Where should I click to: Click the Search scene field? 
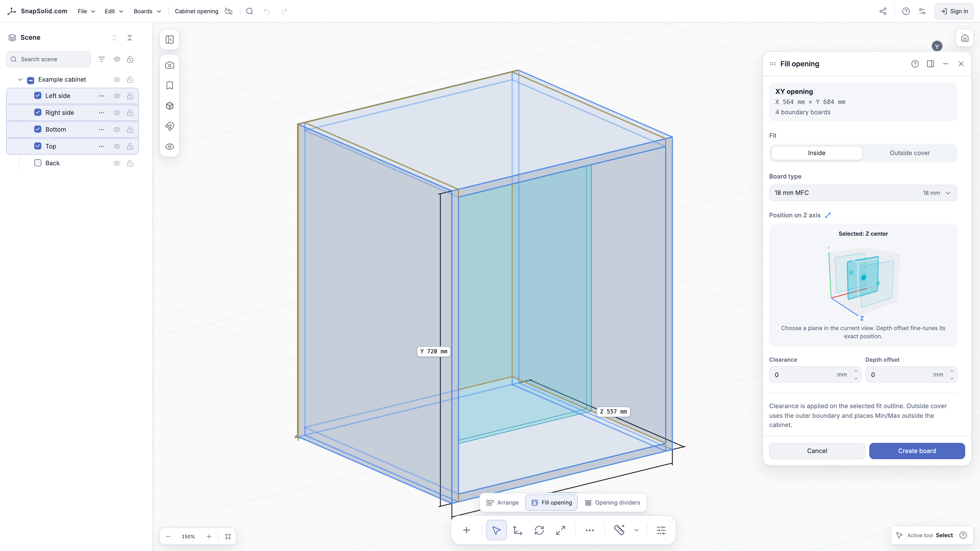[48, 59]
